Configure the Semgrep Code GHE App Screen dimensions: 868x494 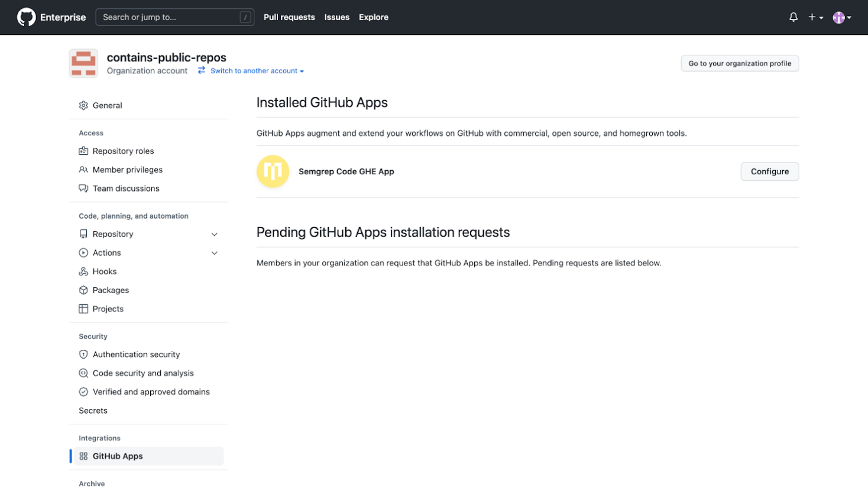point(769,171)
